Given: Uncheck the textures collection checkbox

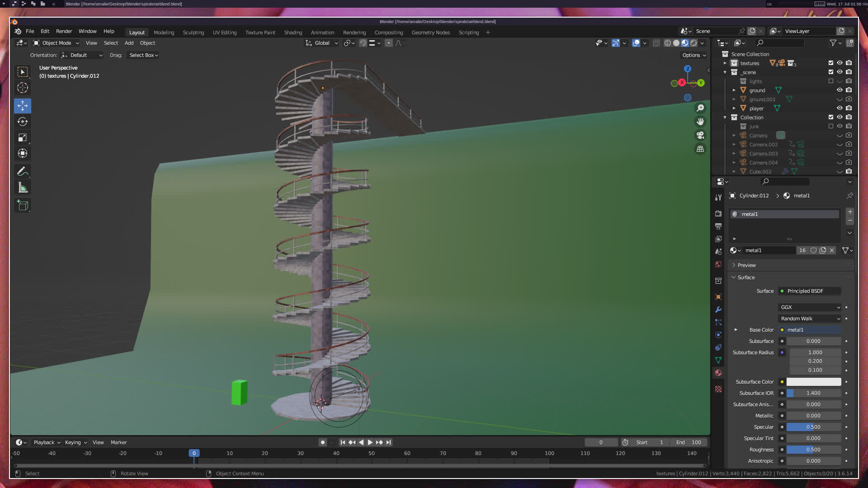Looking at the screenshot, I should [831, 63].
